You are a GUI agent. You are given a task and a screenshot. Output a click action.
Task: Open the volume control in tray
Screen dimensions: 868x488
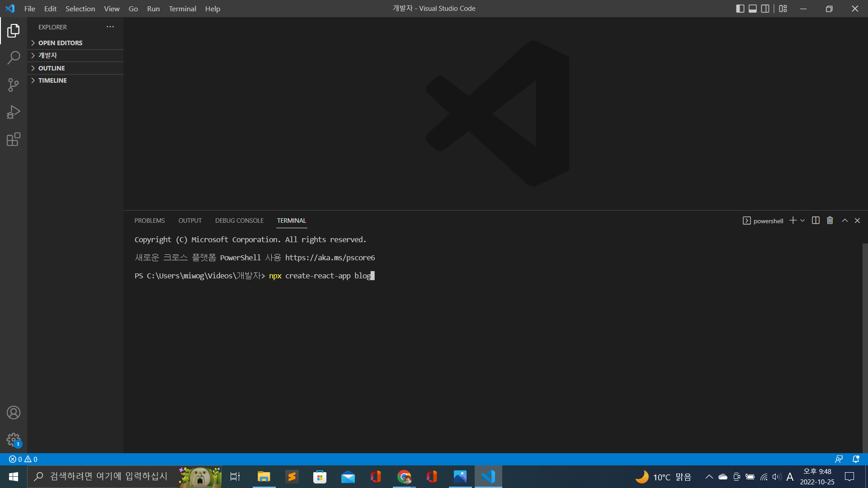777,477
